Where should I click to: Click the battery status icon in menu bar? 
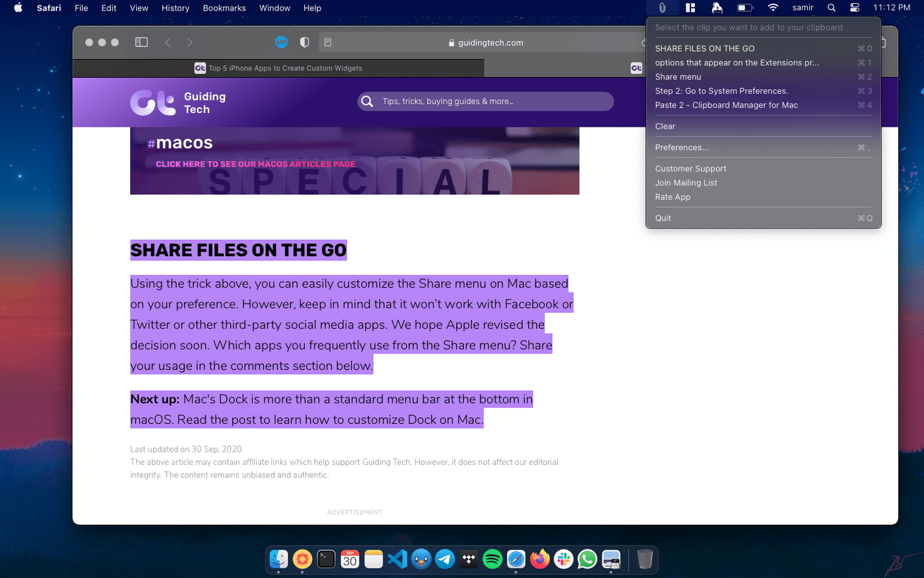(745, 8)
